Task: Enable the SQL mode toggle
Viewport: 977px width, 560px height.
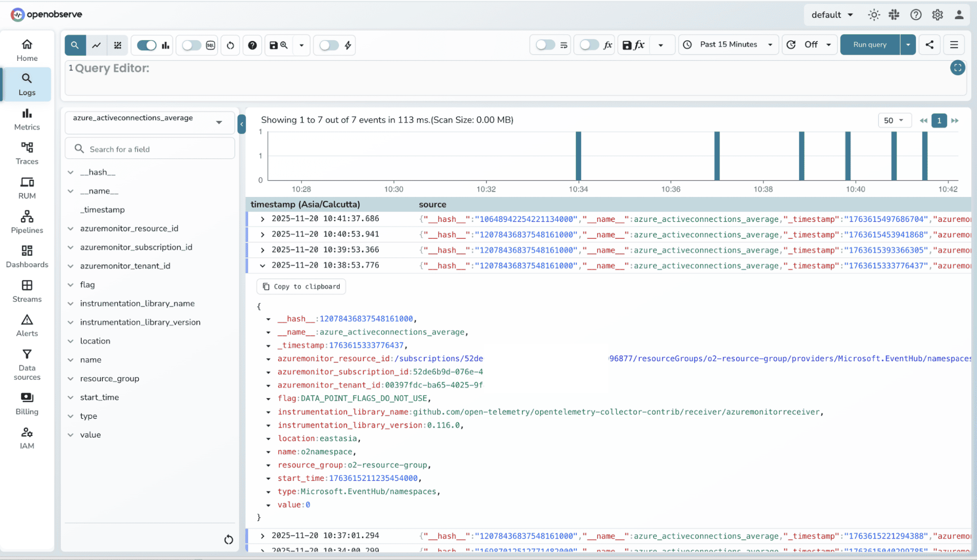Action: (x=191, y=45)
